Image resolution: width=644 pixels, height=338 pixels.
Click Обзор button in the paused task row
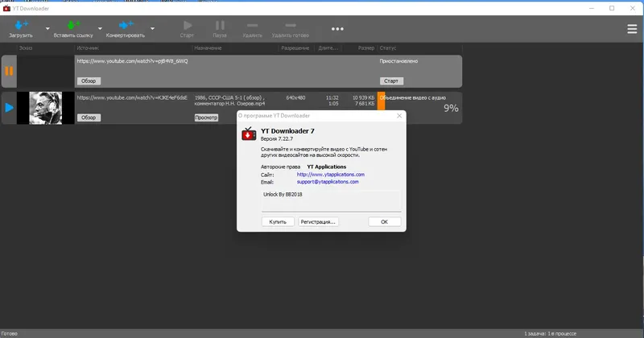[x=89, y=81]
